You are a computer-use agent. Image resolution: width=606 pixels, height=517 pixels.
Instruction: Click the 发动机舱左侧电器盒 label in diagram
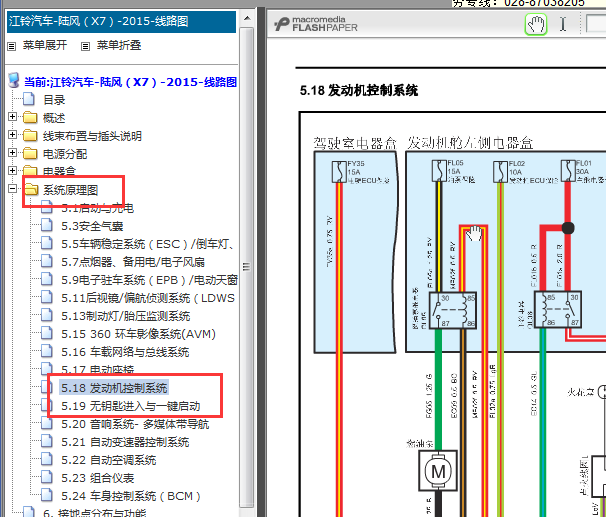(x=470, y=143)
